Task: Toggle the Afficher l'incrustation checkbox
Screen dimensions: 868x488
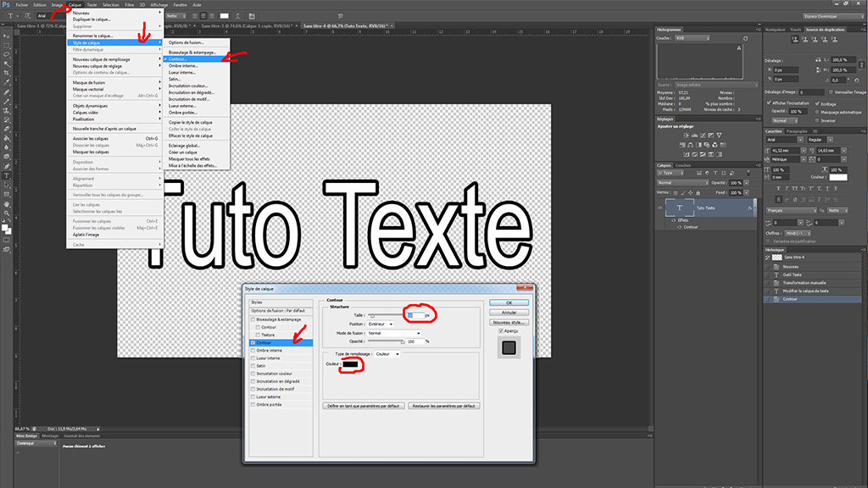Action: [769, 103]
